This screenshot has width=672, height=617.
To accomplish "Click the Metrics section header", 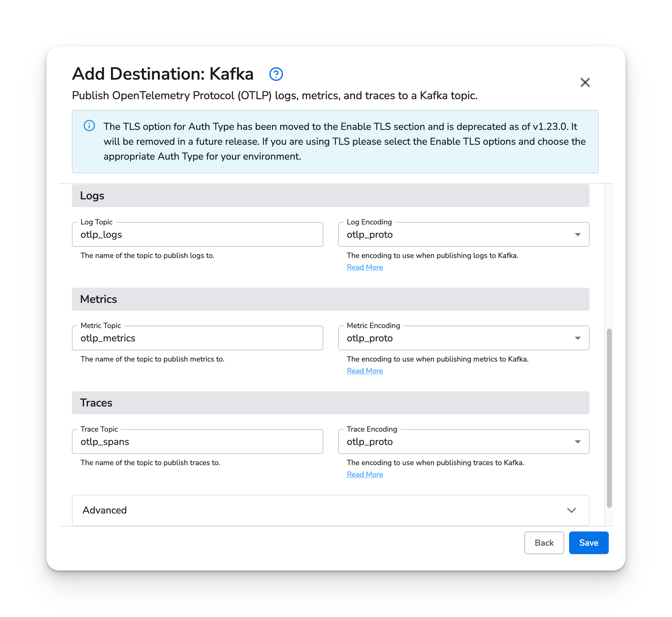I will pyautogui.click(x=330, y=299).
